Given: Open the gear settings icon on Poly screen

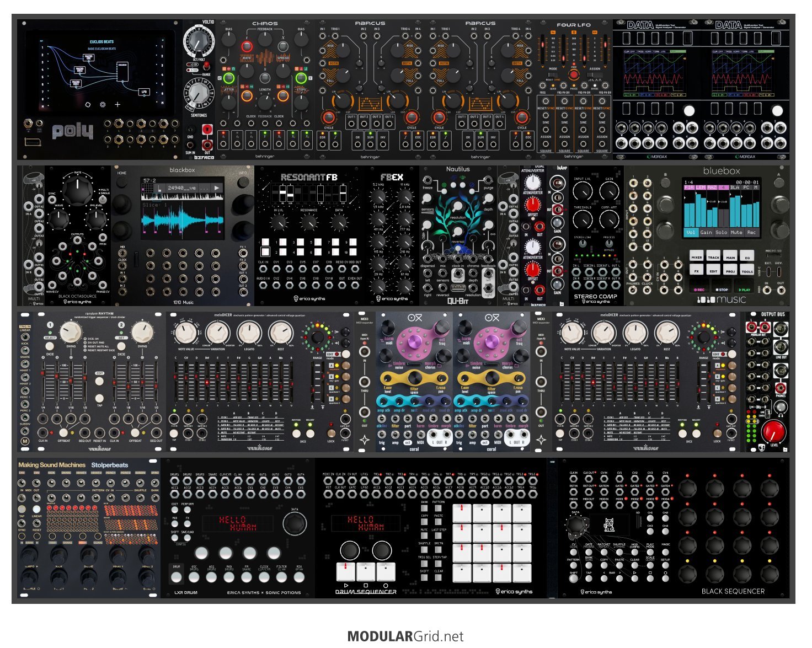Looking at the screenshot, I should (102, 104).
